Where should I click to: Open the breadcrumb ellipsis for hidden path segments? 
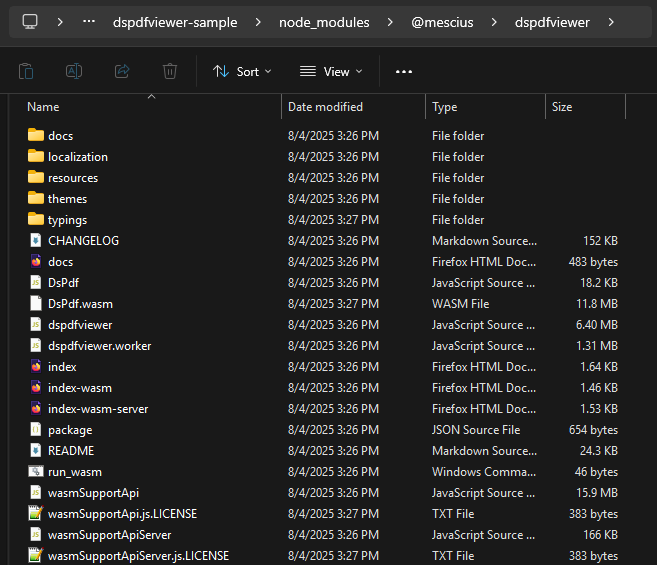click(89, 22)
